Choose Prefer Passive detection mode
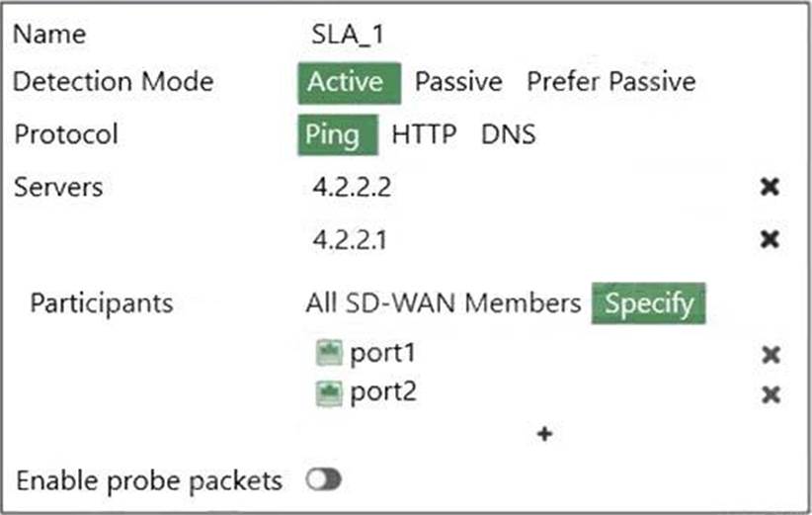 click(x=610, y=82)
